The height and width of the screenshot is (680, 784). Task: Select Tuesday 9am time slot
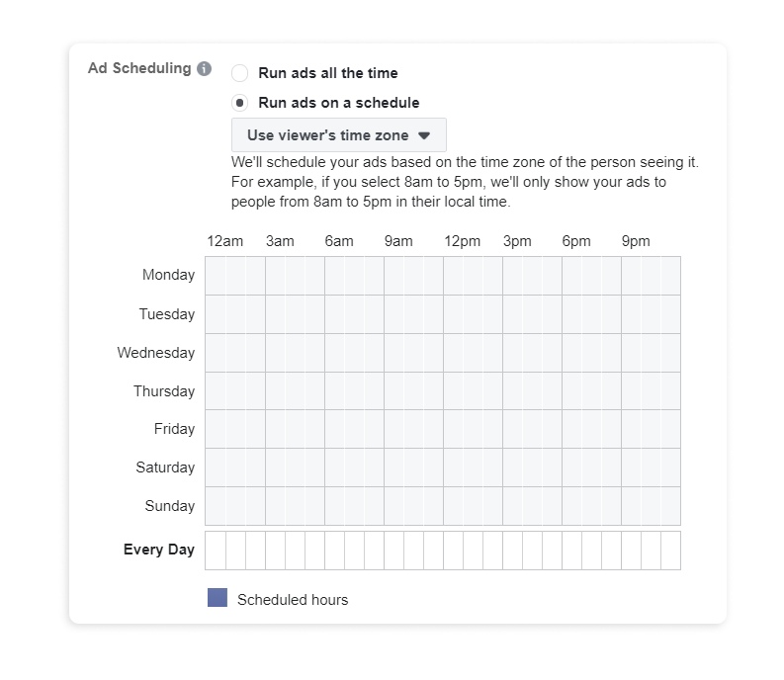(394, 314)
